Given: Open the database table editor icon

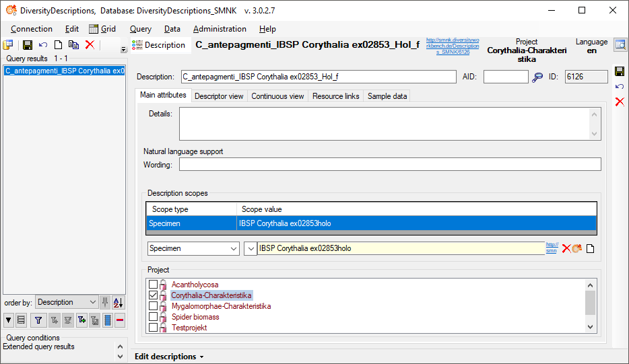Looking at the screenshot, I should tap(7, 45).
